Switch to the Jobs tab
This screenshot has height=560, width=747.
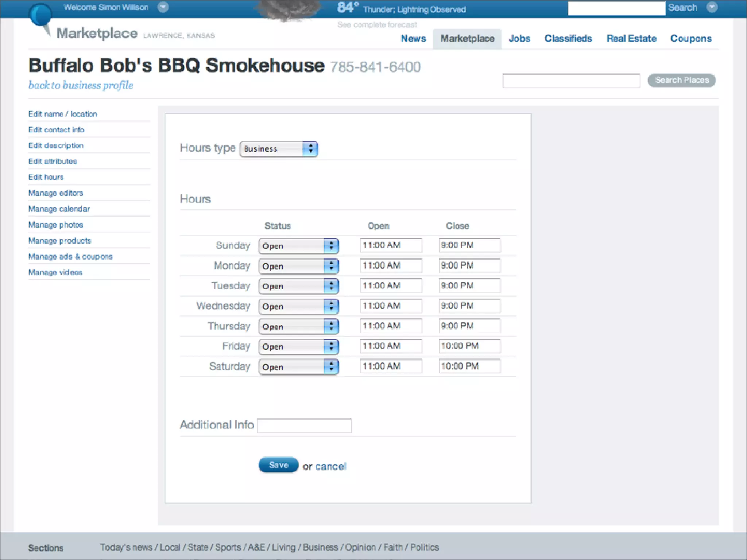tap(519, 39)
